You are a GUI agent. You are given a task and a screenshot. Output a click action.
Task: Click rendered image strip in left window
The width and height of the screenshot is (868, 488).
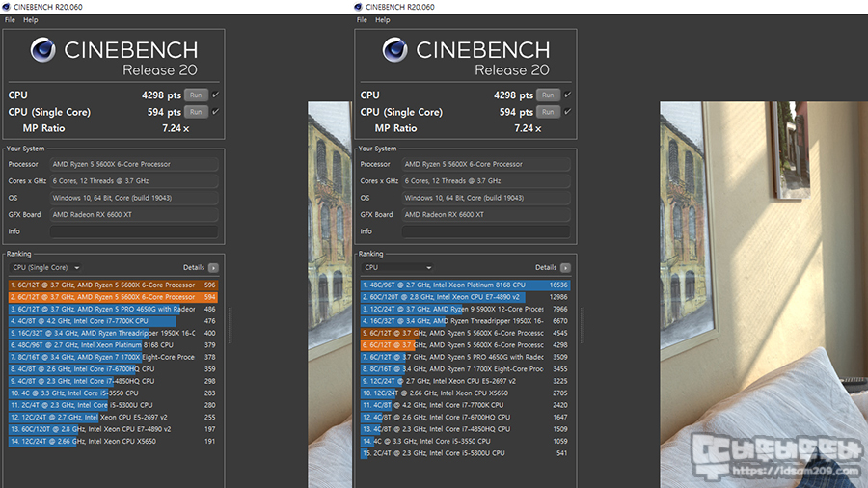click(x=330, y=294)
